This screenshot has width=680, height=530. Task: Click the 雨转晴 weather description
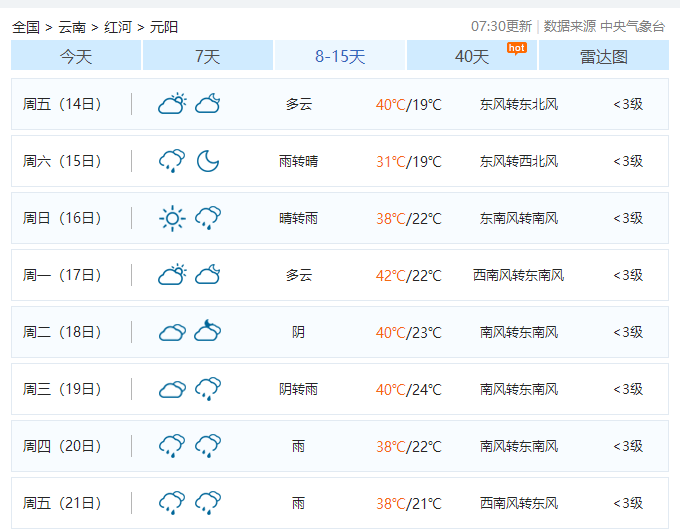pos(298,161)
